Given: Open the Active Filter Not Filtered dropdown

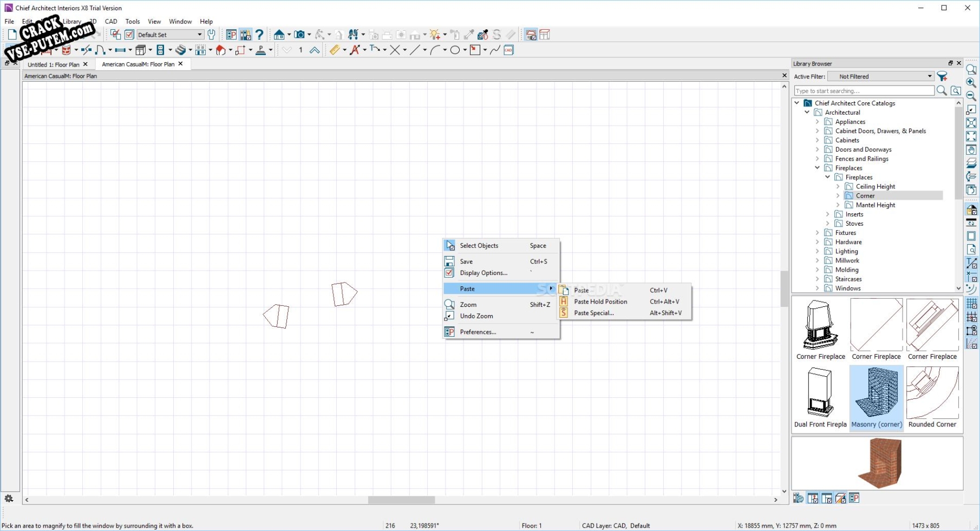Looking at the screenshot, I should pos(881,76).
